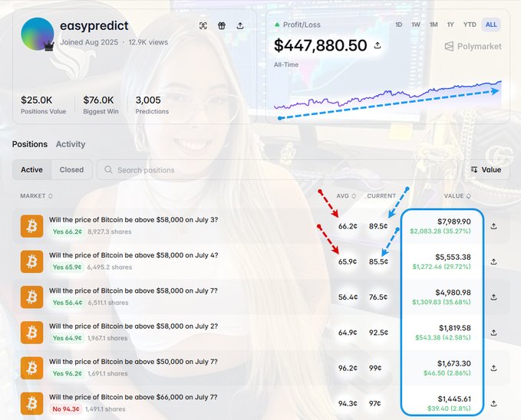Click the search magnifier icon
Image resolution: width=521 pixels, height=420 pixels.
coord(108,169)
